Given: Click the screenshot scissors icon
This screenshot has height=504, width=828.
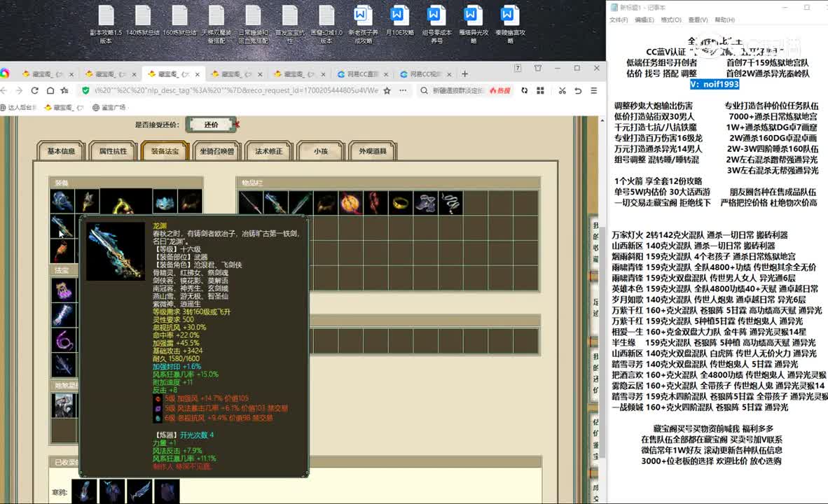Looking at the screenshot, I should pyautogui.click(x=562, y=91).
